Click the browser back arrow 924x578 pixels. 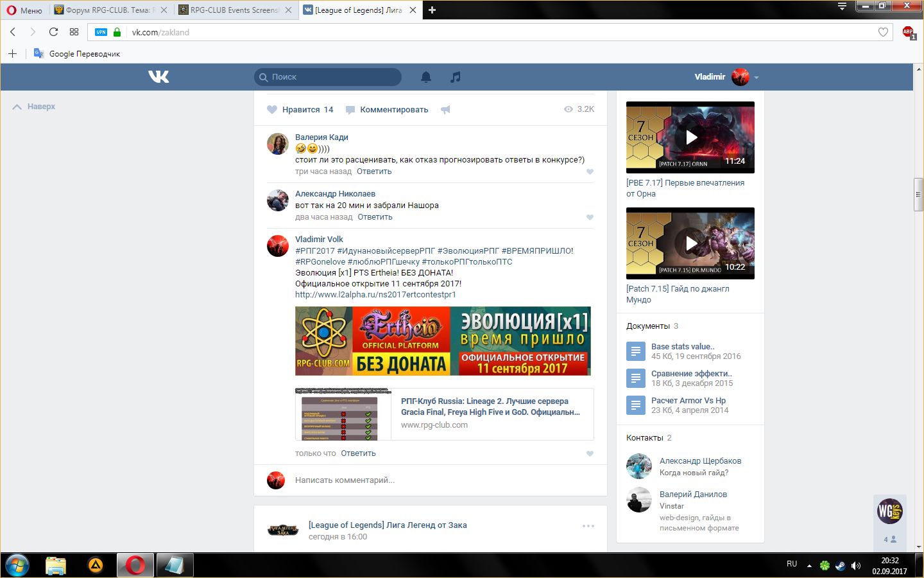point(13,31)
